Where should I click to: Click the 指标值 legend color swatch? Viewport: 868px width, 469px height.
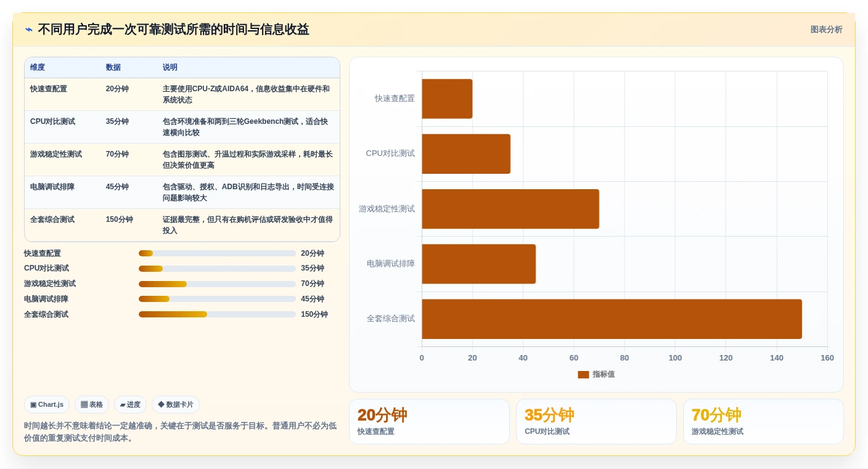[583, 375]
